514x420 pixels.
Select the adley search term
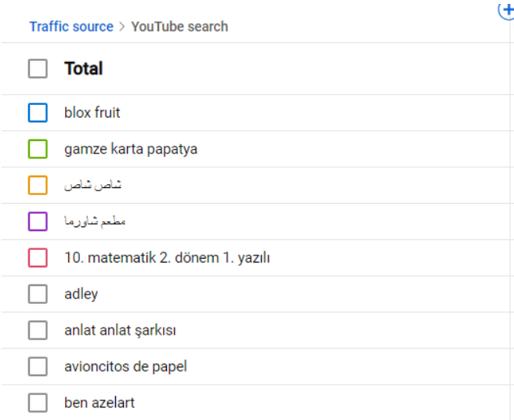click(81, 295)
